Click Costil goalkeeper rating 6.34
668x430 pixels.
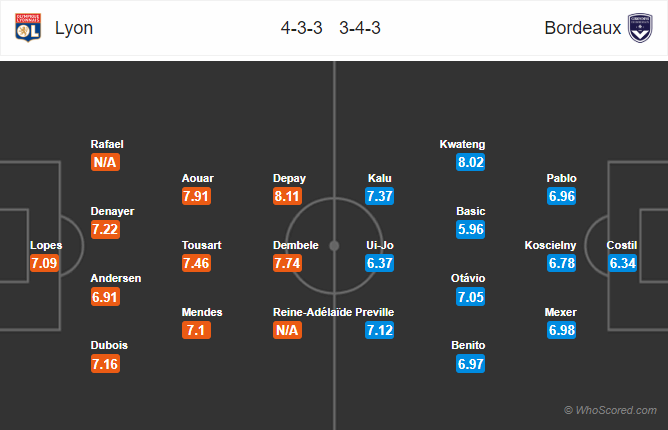point(622,263)
